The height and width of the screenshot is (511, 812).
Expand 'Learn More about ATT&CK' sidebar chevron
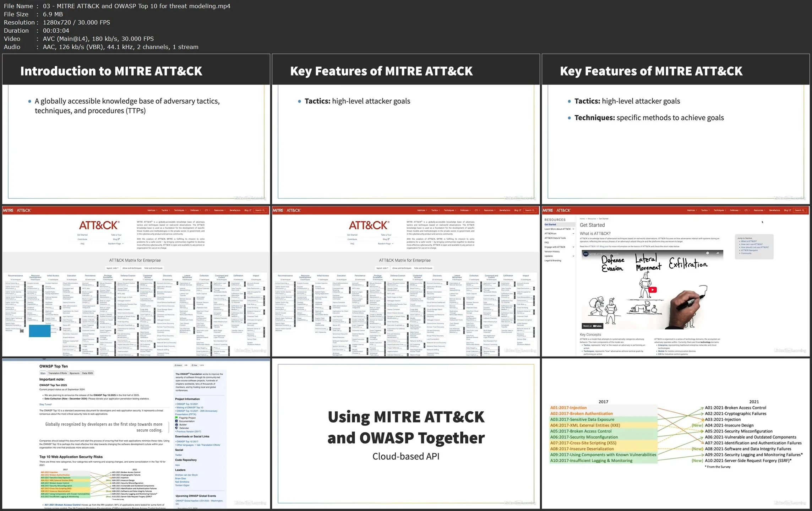tap(573, 229)
